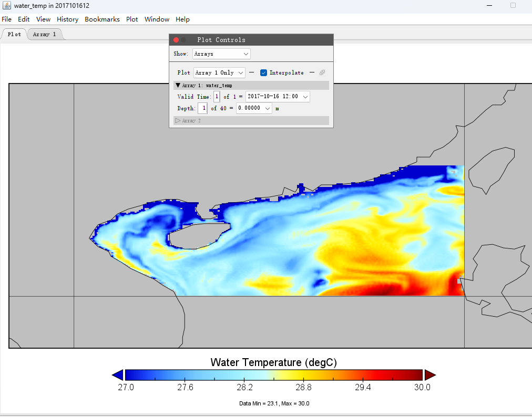532x417 pixels.
Task: Collapse the Array 1: water_temp section
Action: pyautogui.click(x=178, y=85)
